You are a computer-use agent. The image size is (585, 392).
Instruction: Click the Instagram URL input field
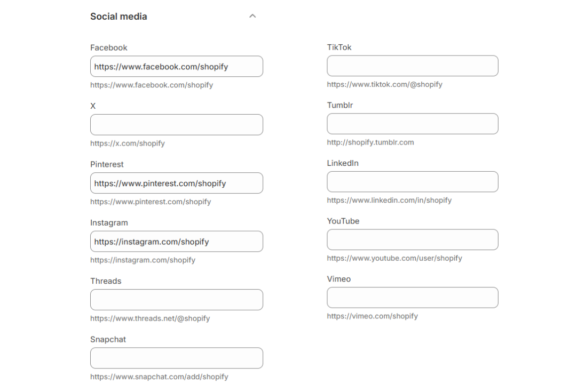176,242
